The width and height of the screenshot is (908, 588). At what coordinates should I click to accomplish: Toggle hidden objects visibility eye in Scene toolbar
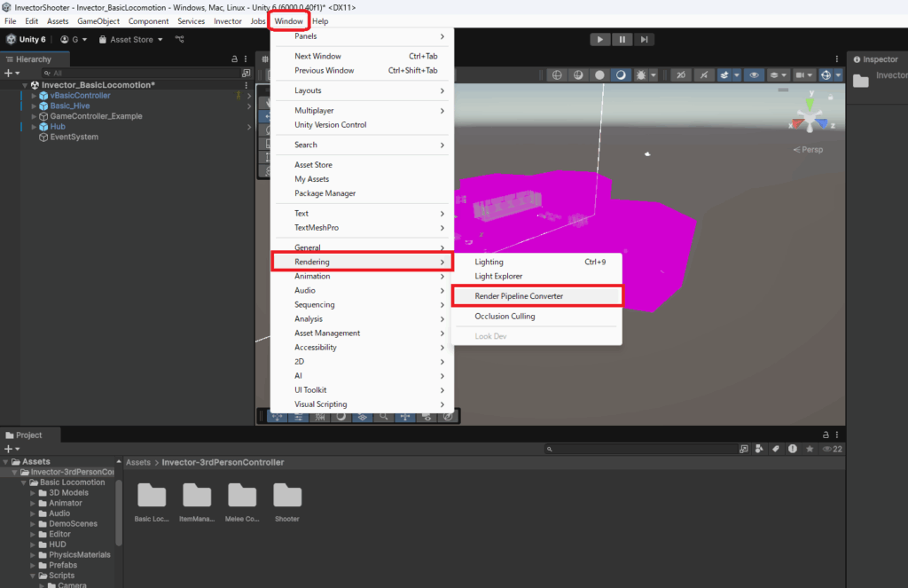click(754, 74)
